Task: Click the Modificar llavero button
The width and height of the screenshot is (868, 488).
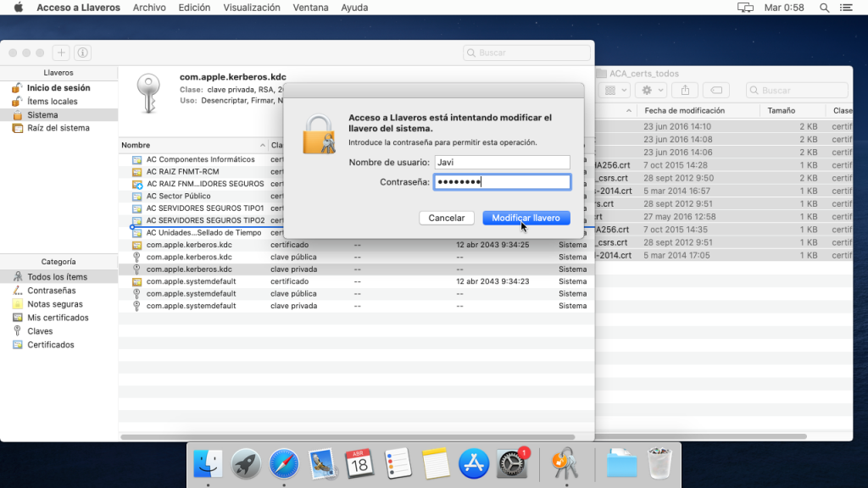Action: tap(526, 218)
